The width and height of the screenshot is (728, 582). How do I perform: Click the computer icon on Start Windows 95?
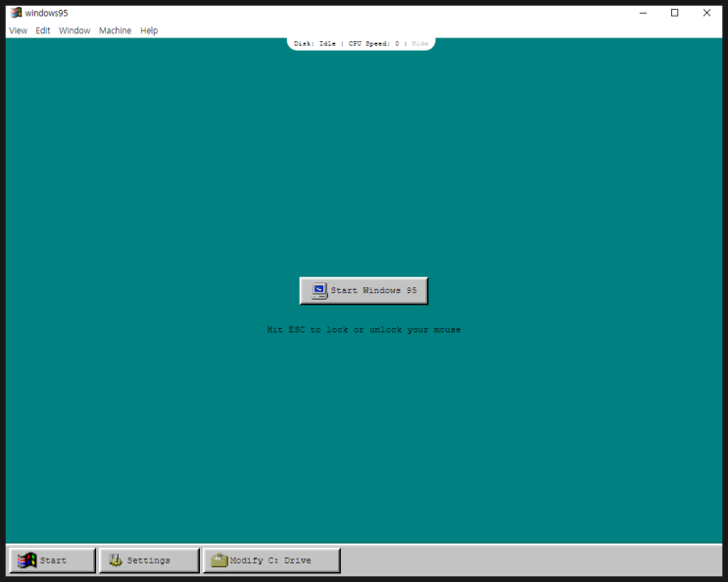[x=319, y=291]
